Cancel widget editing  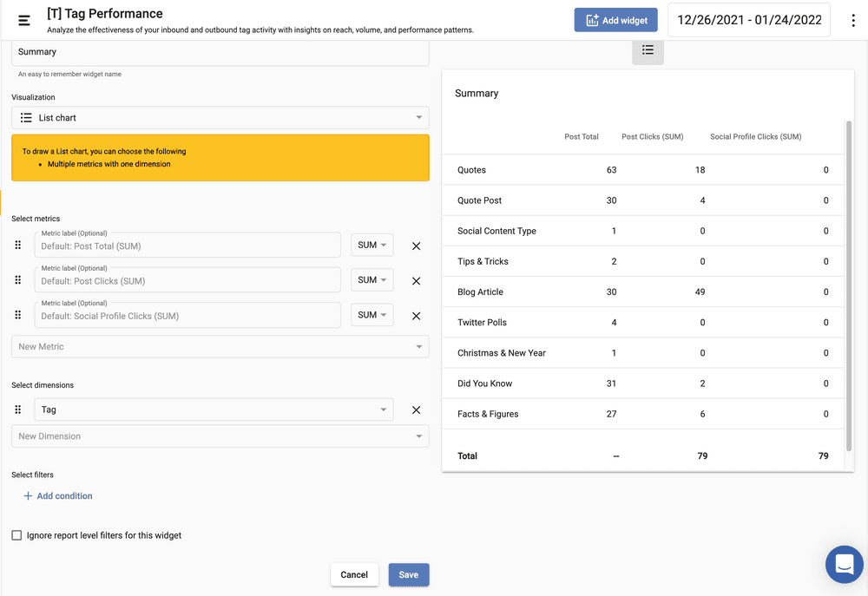tap(354, 574)
